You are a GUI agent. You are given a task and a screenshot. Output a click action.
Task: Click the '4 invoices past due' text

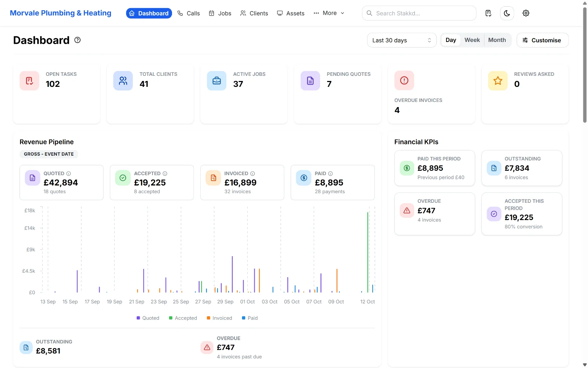click(239, 357)
